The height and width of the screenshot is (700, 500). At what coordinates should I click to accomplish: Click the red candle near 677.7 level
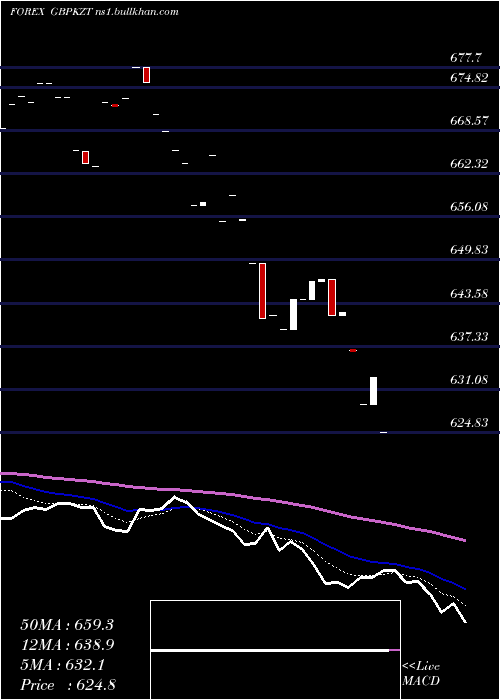(x=146, y=75)
